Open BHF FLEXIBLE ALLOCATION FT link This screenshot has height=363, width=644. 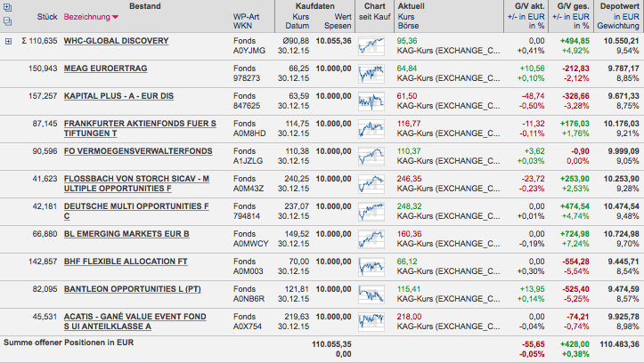pyautogui.click(x=126, y=262)
